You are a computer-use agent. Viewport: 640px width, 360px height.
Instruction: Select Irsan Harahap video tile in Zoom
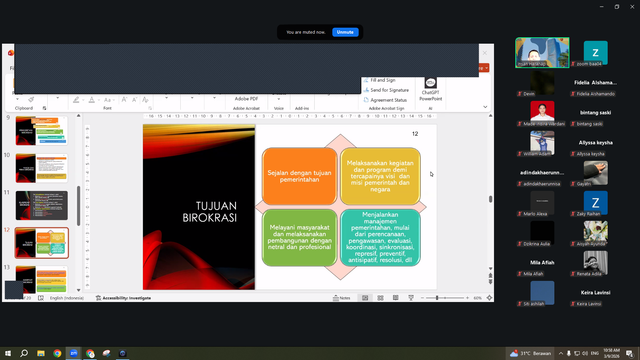click(x=542, y=53)
